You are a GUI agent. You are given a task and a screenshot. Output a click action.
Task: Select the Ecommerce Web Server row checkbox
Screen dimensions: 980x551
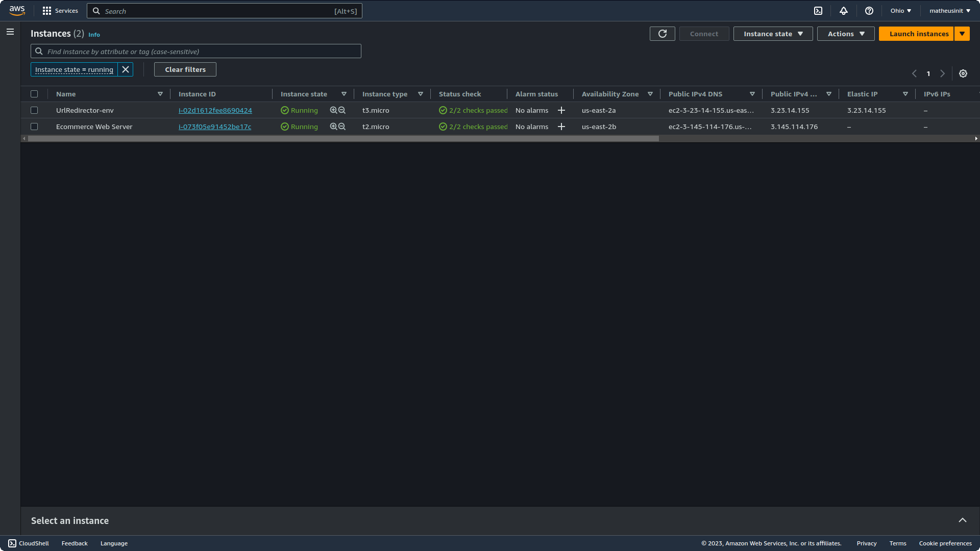click(x=34, y=127)
